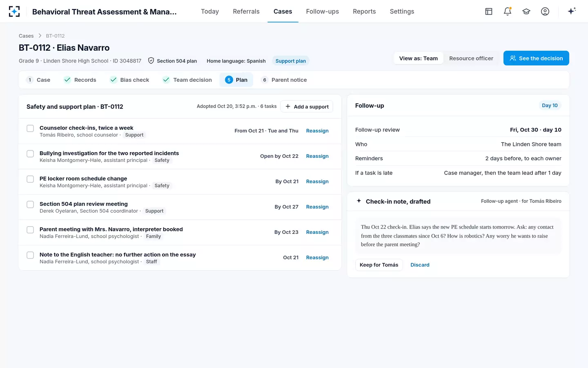This screenshot has height=368, width=588.
Task: Open the Referrals tab
Action: [246, 11]
